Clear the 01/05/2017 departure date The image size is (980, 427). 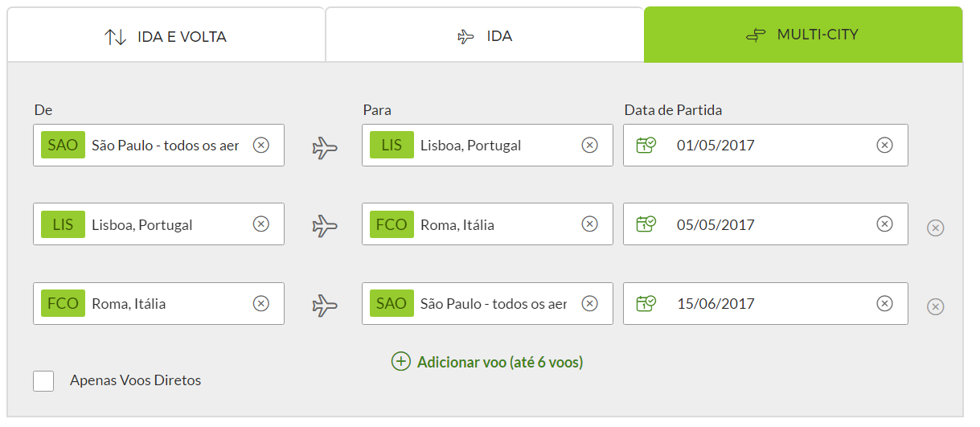pyautogui.click(x=884, y=145)
